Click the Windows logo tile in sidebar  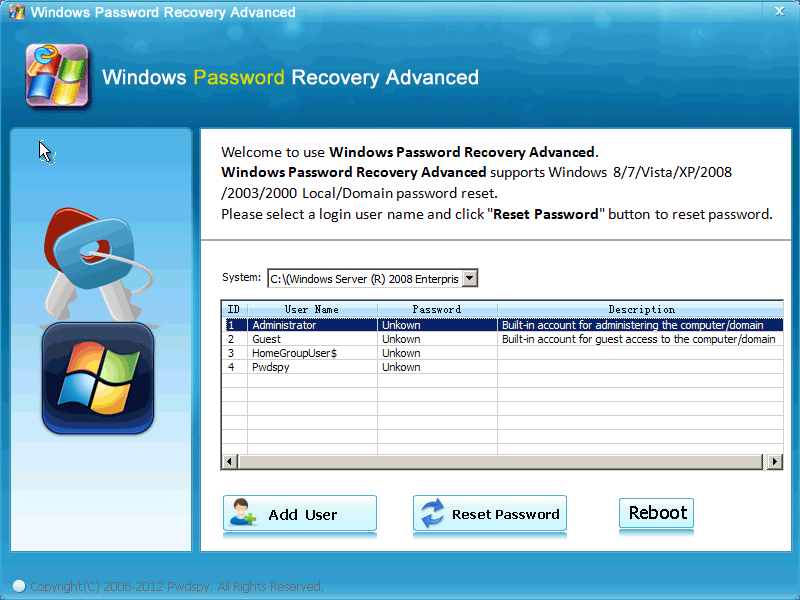click(98, 379)
